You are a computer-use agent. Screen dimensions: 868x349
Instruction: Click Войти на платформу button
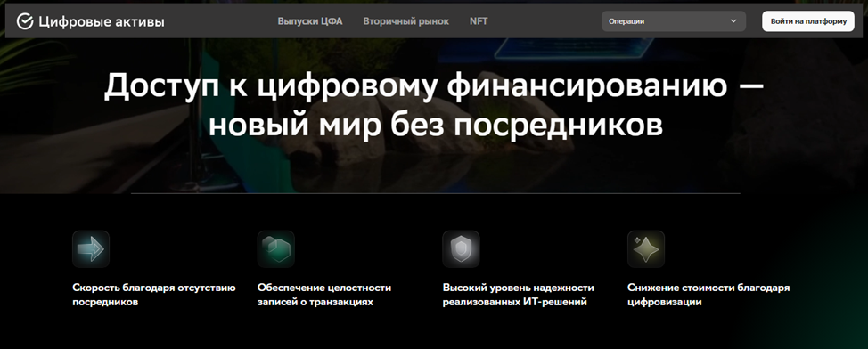click(808, 21)
